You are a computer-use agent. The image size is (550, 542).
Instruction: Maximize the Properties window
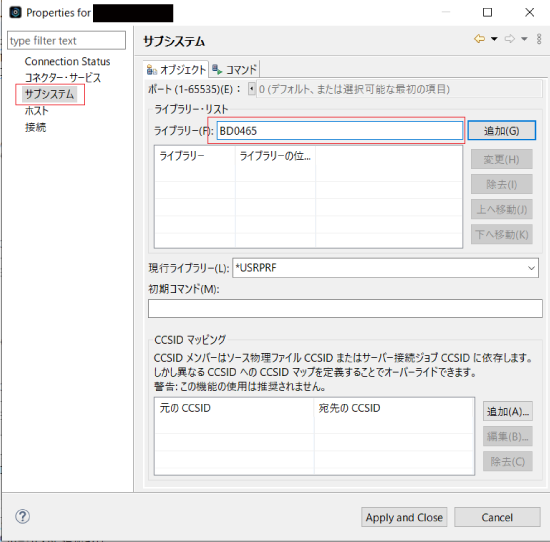(487, 13)
